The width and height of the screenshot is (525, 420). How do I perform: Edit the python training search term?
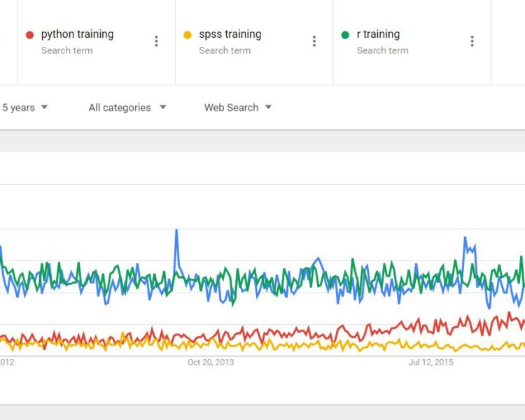coord(77,34)
